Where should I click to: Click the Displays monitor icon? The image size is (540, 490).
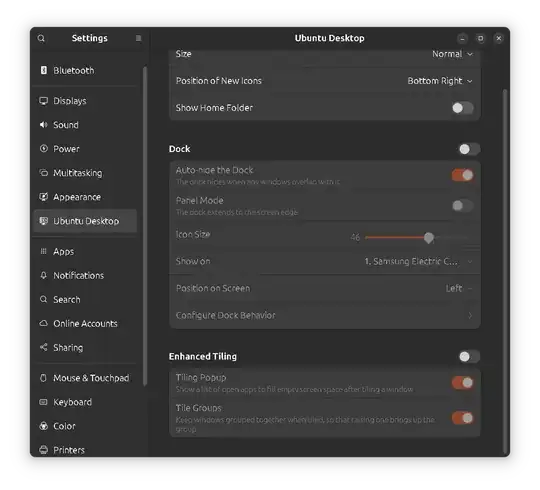point(44,101)
